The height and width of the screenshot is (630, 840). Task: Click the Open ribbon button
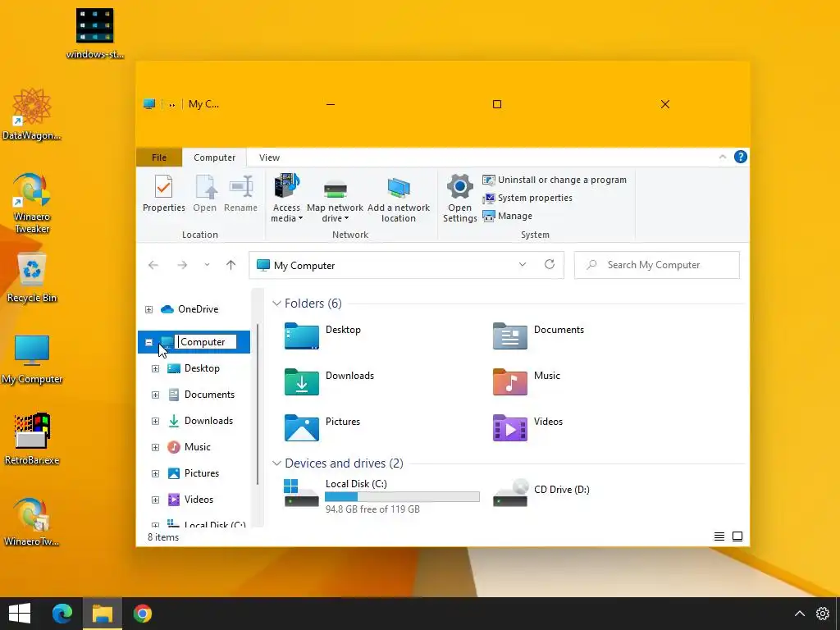coord(204,194)
